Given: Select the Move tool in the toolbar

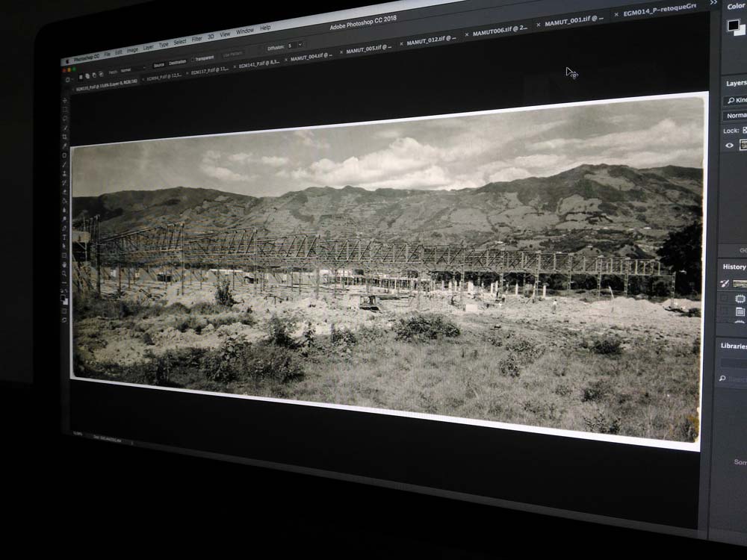Looking at the screenshot, I should coord(65,100).
